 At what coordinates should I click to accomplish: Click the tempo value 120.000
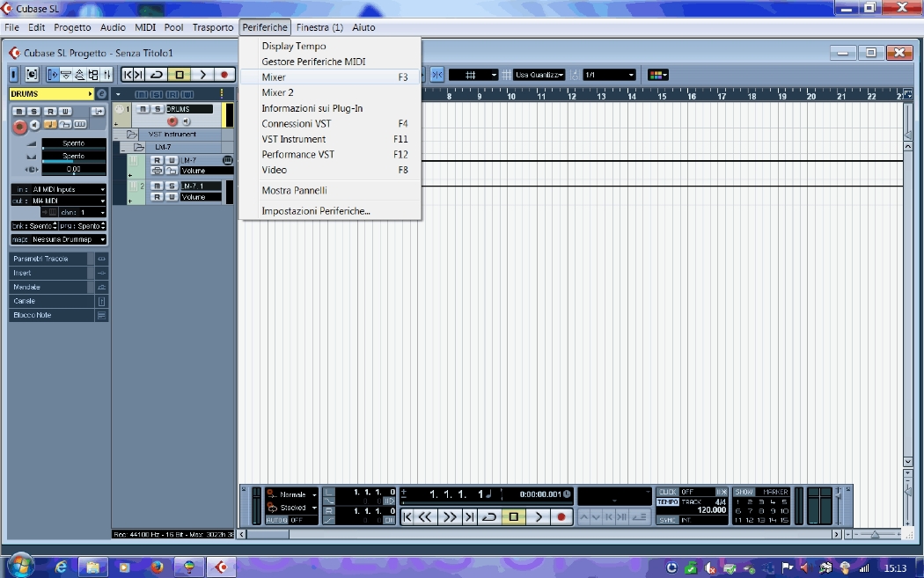coord(712,510)
